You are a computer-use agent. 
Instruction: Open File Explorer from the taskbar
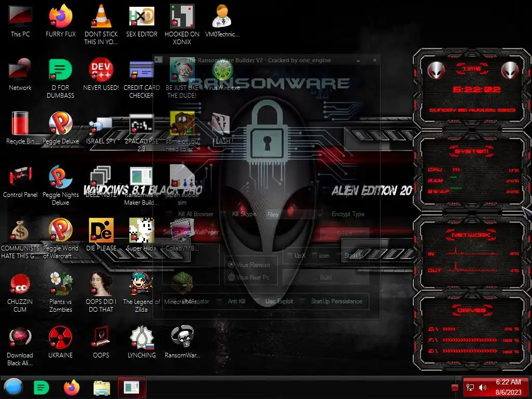click(102, 388)
